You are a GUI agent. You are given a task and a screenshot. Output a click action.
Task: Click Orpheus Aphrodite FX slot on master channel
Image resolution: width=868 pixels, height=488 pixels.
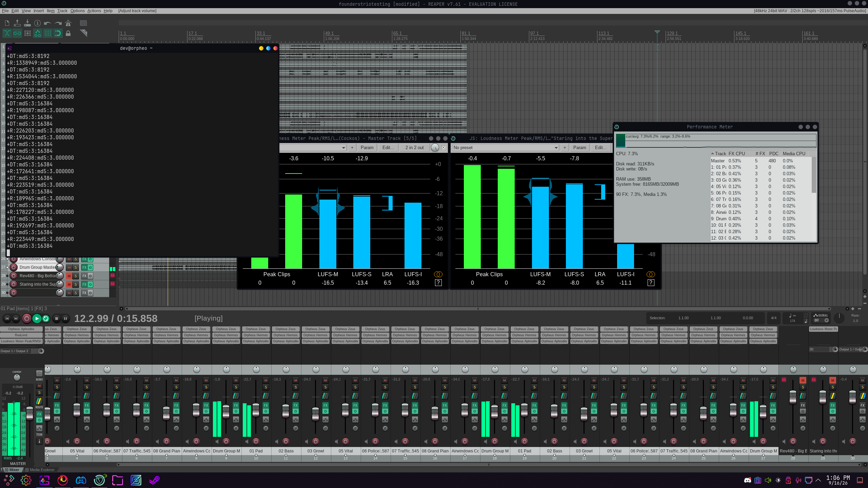pyautogui.click(x=21, y=329)
